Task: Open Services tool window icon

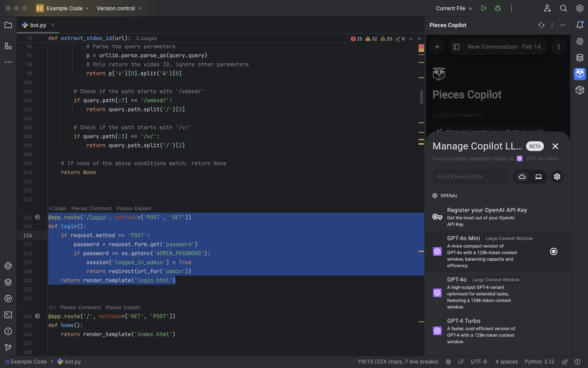Action: pyautogui.click(x=8, y=298)
